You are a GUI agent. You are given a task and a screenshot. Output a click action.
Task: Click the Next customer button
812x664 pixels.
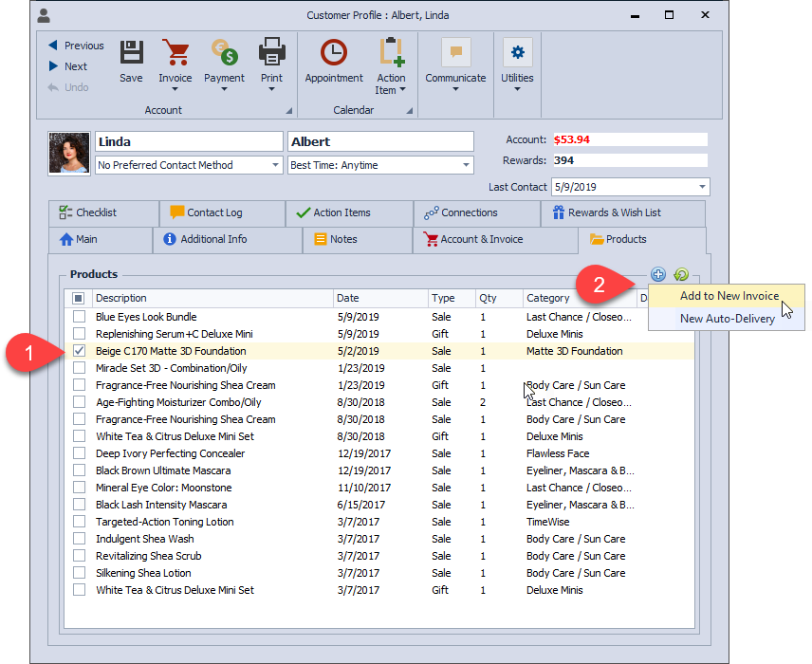[67, 66]
